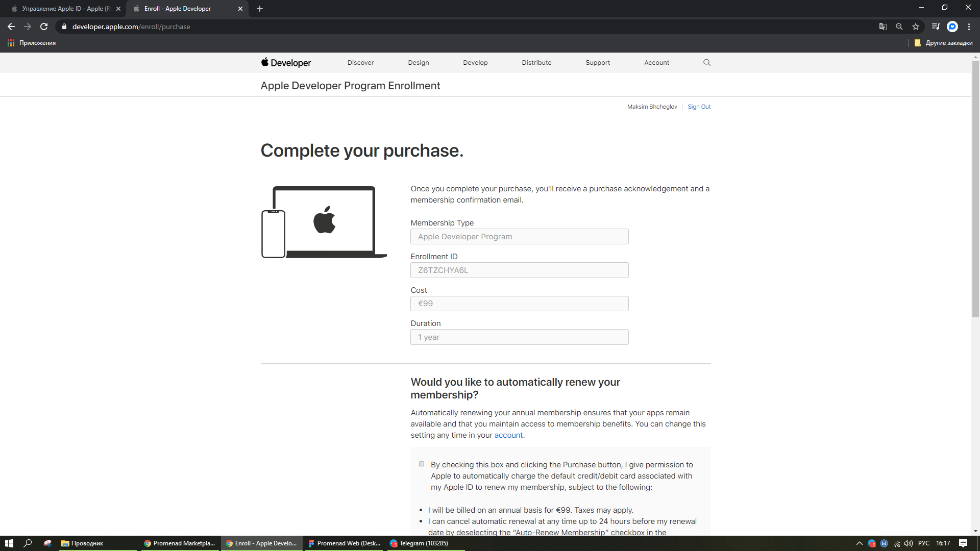Open the Другие закладки bookmarks folder
980x551 pixels.
point(943,43)
